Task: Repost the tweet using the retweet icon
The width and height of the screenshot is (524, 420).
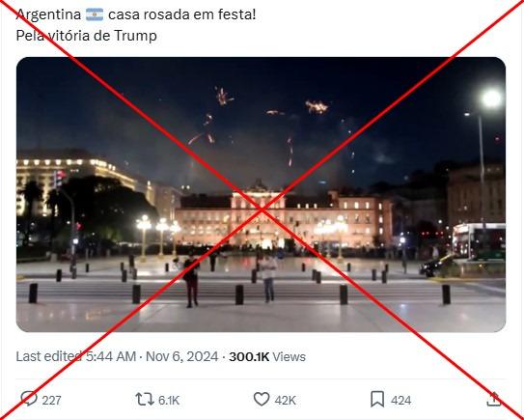Action: 145,400
